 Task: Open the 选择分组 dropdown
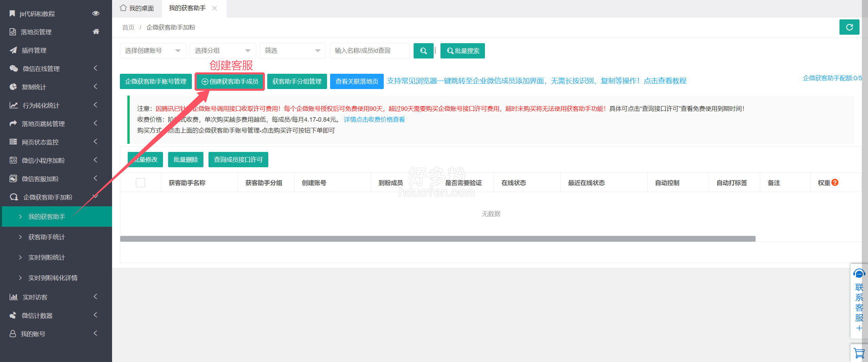click(x=223, y=51)
